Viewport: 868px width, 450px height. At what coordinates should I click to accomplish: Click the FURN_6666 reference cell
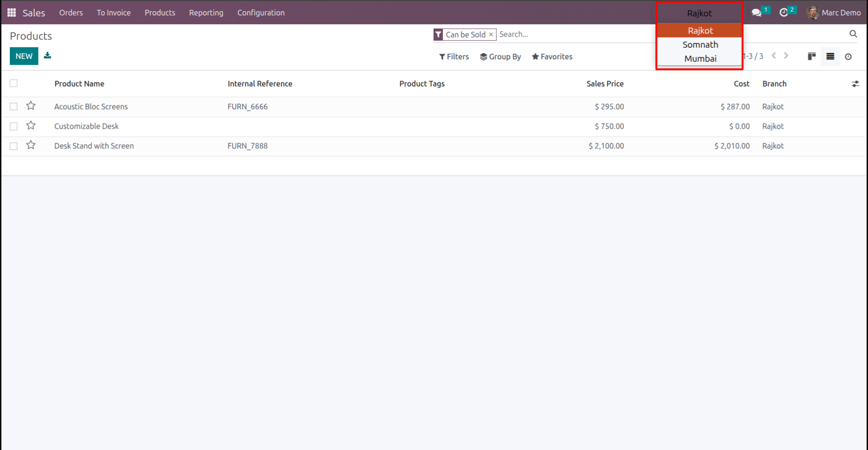pos(248,107)
